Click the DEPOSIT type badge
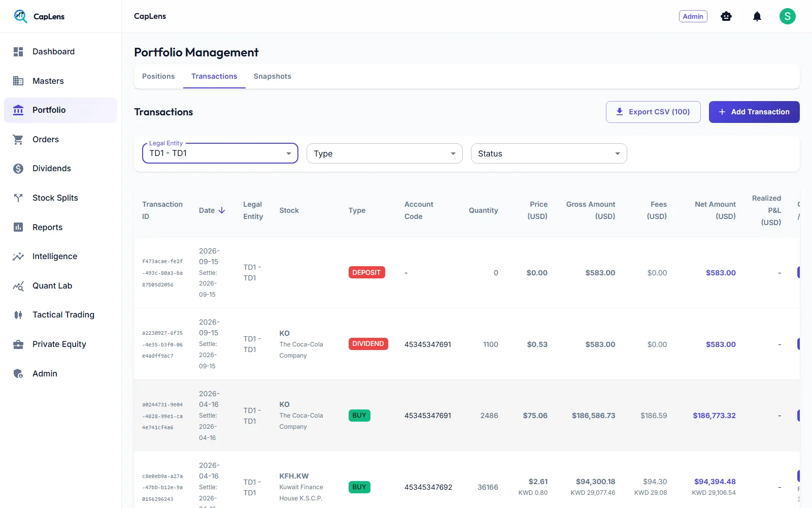This screenshot has width=812, height=508. coord(366,273)
